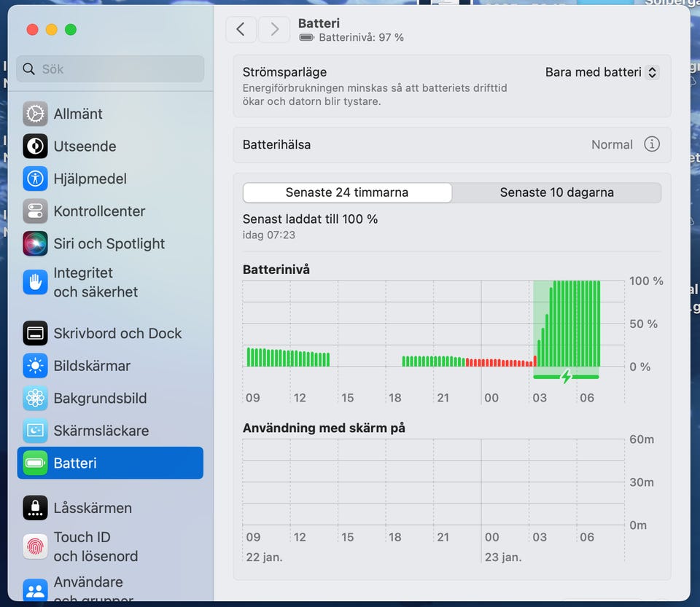This screenshot has width=700, height=607.
Task: Go forward with the right chevron button
Action: click(274, 29)
